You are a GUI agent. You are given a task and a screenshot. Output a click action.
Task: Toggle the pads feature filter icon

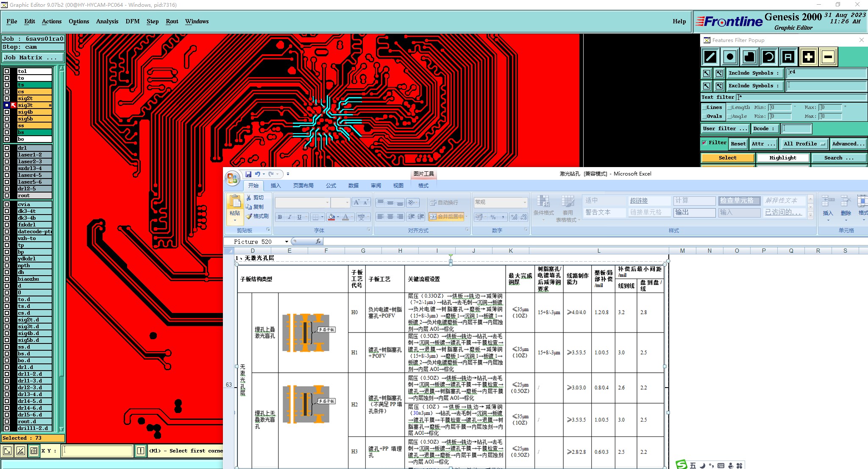pyautogui.click(x=730, y=57)
